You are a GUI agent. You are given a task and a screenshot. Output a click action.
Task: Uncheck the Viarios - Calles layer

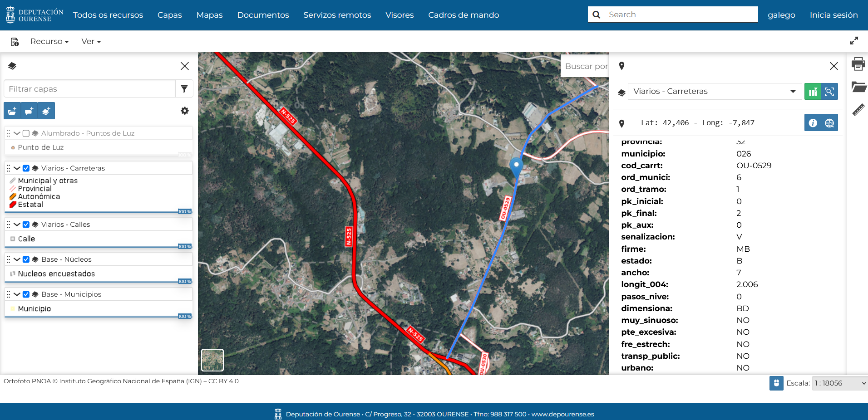[26, 225]
